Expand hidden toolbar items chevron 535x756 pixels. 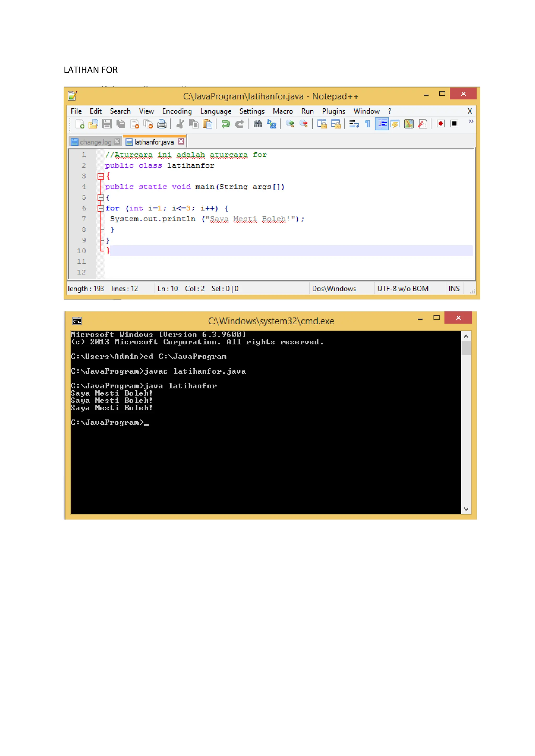(471, 121)
